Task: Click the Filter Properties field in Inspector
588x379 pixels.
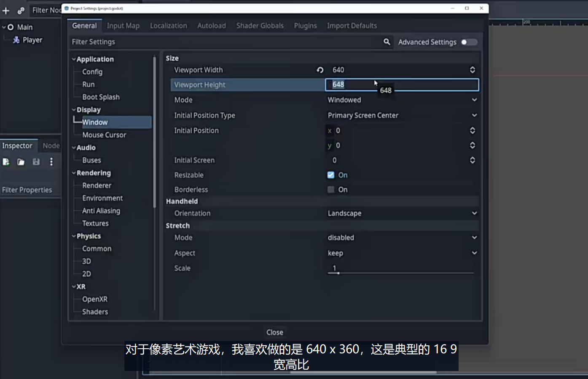Action: (30, 190)
